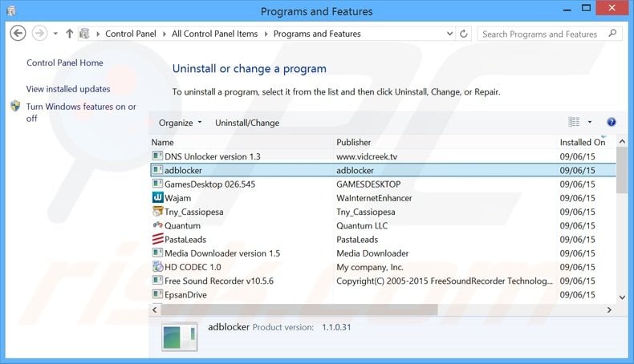This screenshot has width=634, height=364.
Task: Expand the view options dropdown arrow
Action: [x=590, y=122]
